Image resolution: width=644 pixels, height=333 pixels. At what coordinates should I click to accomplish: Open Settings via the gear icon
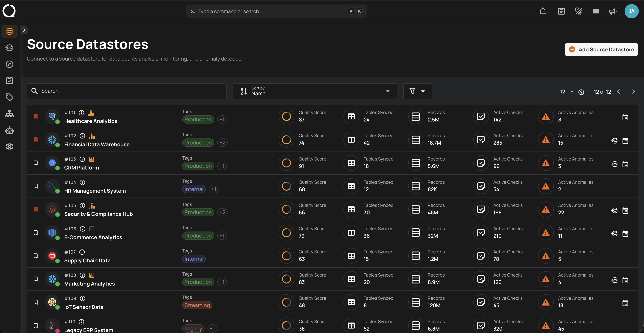click(9, 147)
